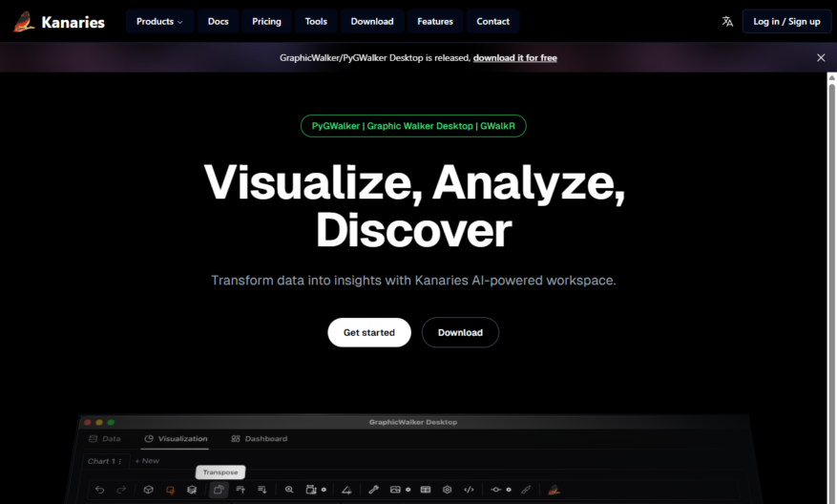837x504 pixels.
Task: Open the gear settings icon in toolbar
Action: (448, 490)
